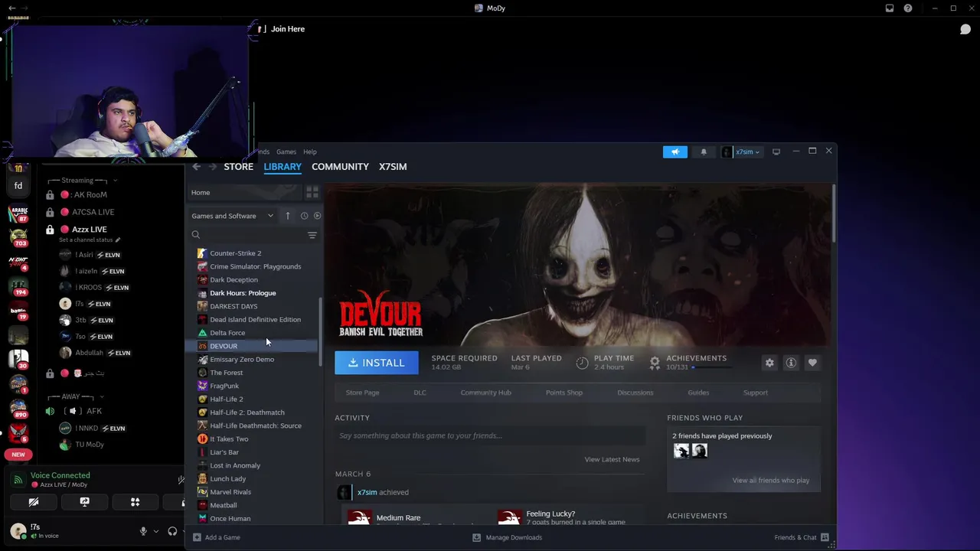This screenshot has height=551, width=980.
Task: Sort library list with the up arrow icon
Action: pyautogui.click(x=288, y=216)
